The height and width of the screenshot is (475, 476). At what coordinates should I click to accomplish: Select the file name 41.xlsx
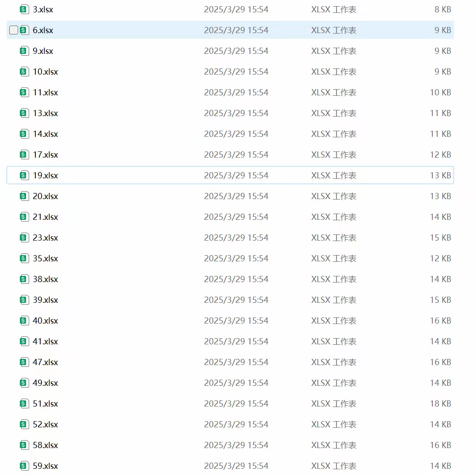click(x=45, y=341)
